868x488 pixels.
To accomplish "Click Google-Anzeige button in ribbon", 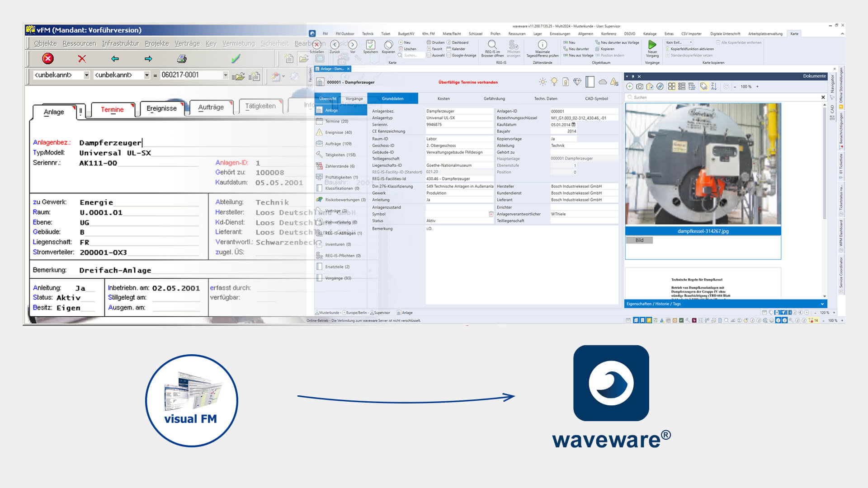I will [462, 55].
